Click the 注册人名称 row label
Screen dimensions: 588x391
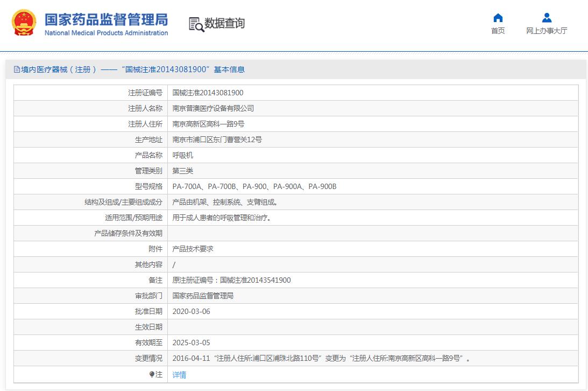(x=145, y=108)
